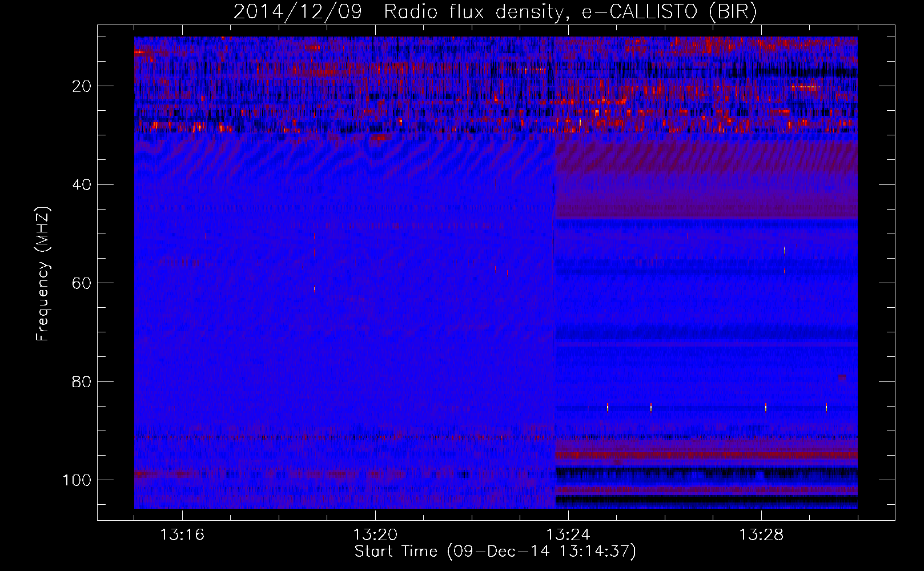924x571 pixels.
Task: Click the 13:24 time tick label
Action: tap(568, 535)
